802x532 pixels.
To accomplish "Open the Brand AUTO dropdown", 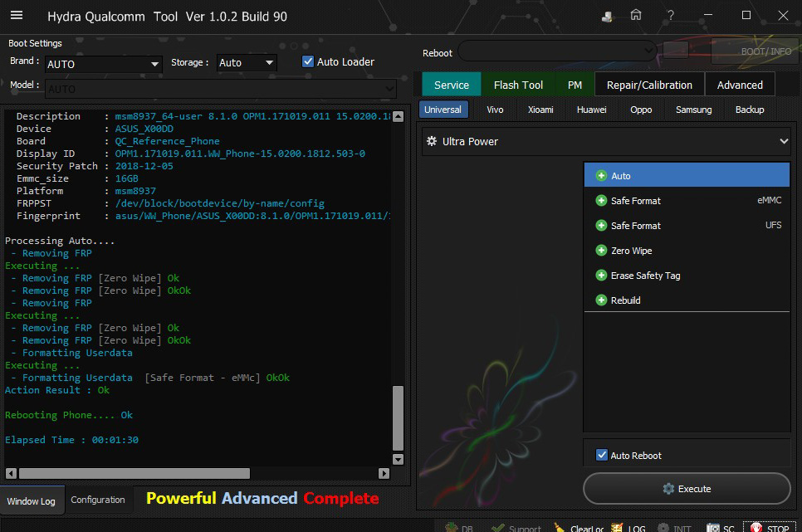I will [x=154, y=64].
